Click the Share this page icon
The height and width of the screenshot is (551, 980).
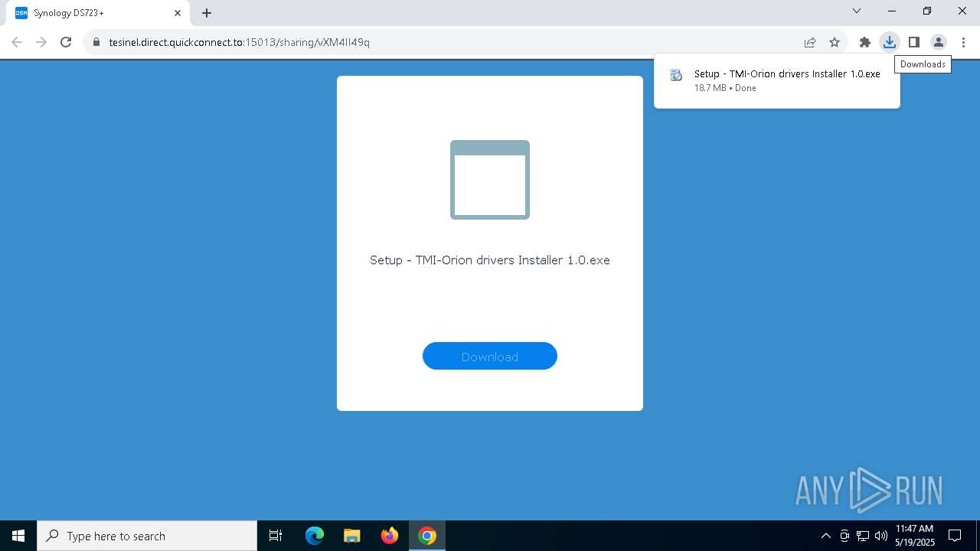(809, 42)
